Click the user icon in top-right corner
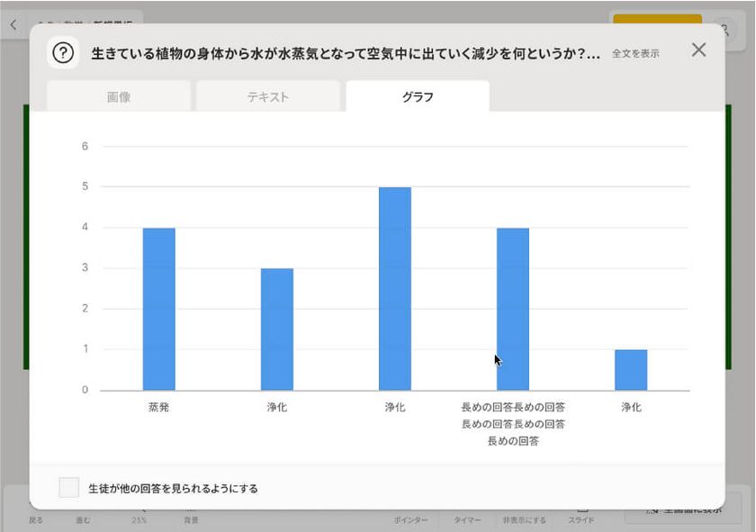This screenshot has width=756, height=532. (722, 29)
